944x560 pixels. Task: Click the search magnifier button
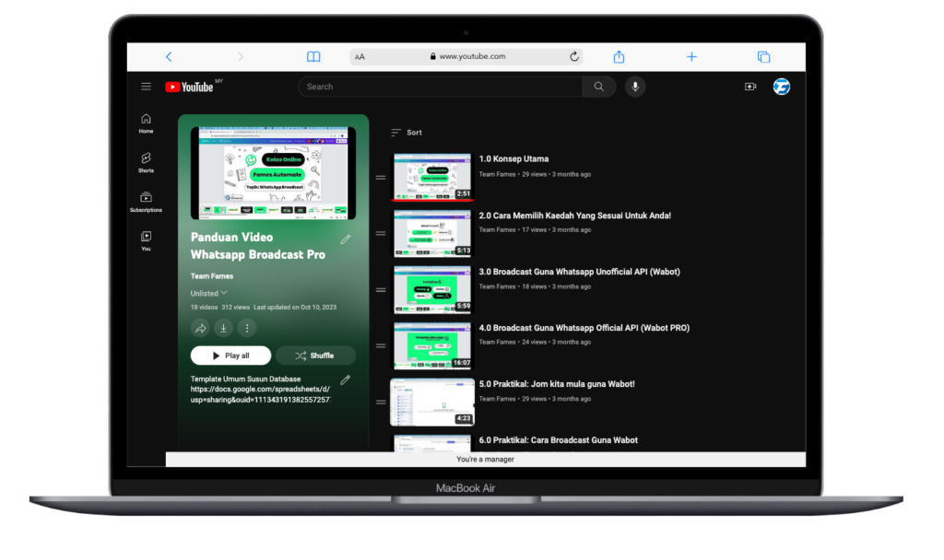coord(599,87)
